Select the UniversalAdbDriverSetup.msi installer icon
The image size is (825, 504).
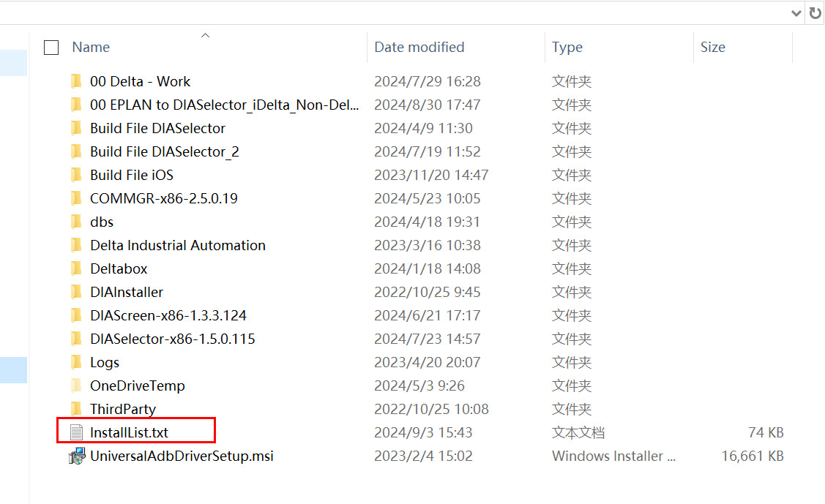pyautogui.click(x=77, y=456)
